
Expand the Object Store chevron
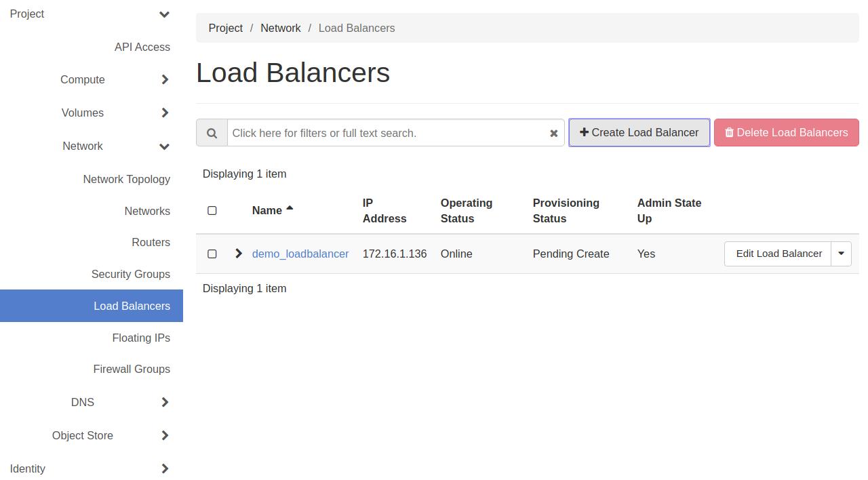point(165,436)
